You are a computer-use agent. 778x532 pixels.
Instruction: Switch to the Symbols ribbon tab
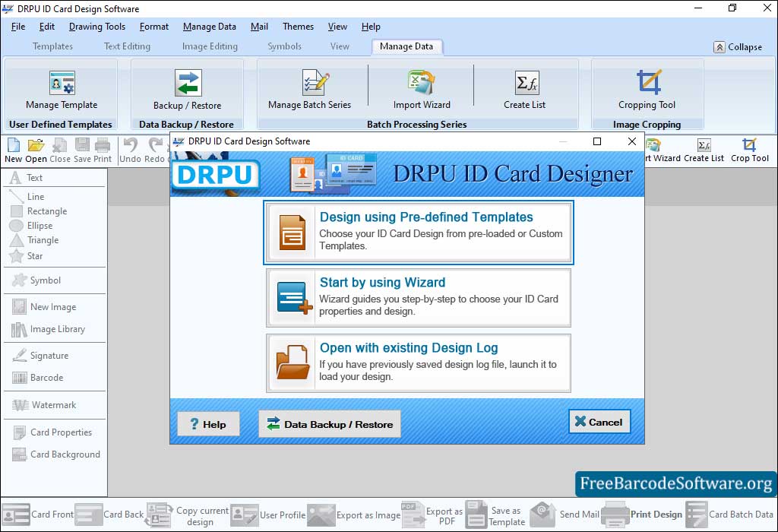[x=284, y=46]
